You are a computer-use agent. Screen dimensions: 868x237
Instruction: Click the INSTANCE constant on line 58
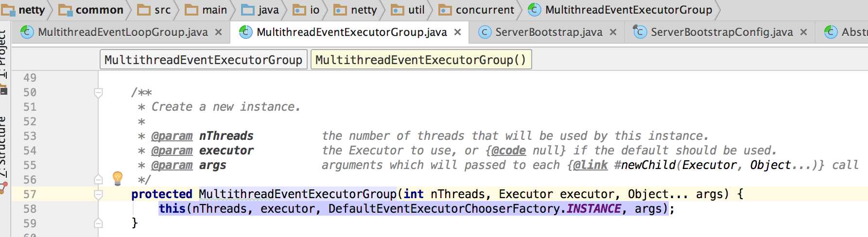tap(594, 209)
